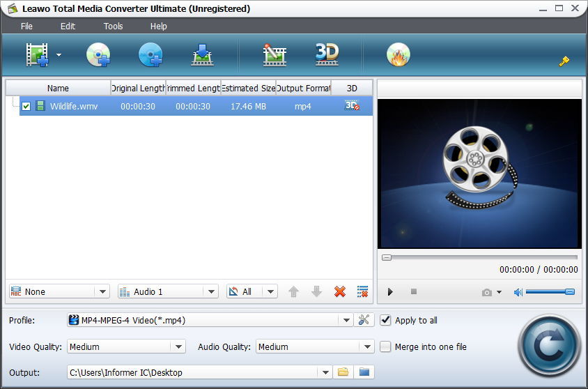
Task: Play the preview video
Action: pyautogui.click(x=390, y=292)
